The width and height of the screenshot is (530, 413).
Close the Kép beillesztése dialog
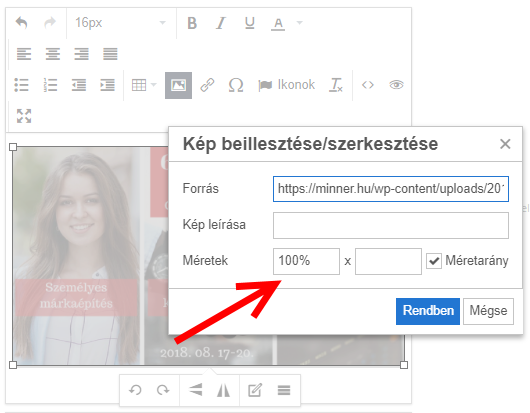505,144
